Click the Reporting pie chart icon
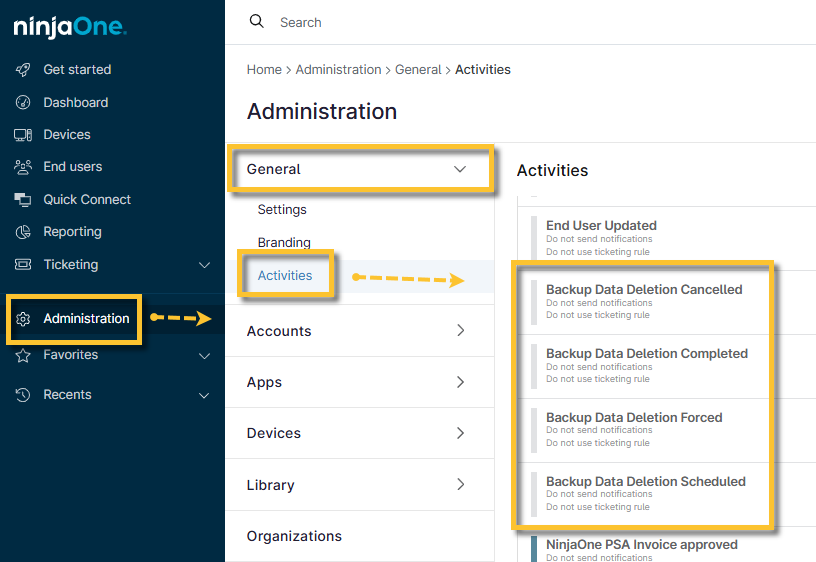Screen dimensions: 816x562 tap(23, 232)
